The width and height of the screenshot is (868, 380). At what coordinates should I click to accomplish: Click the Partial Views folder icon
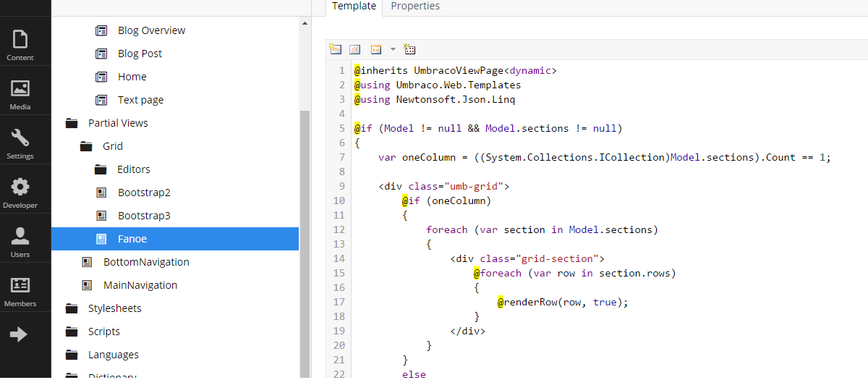pyautogui.click(x=72, y=123)
